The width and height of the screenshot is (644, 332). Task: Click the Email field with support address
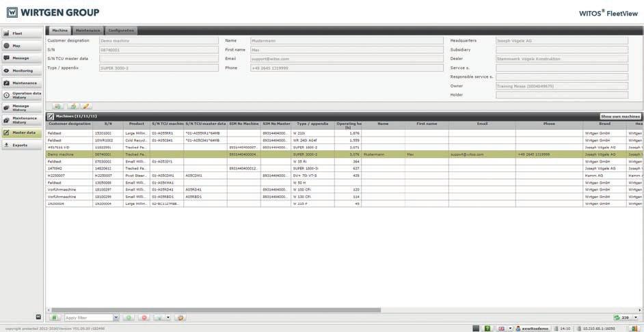(x=347, y=59)
